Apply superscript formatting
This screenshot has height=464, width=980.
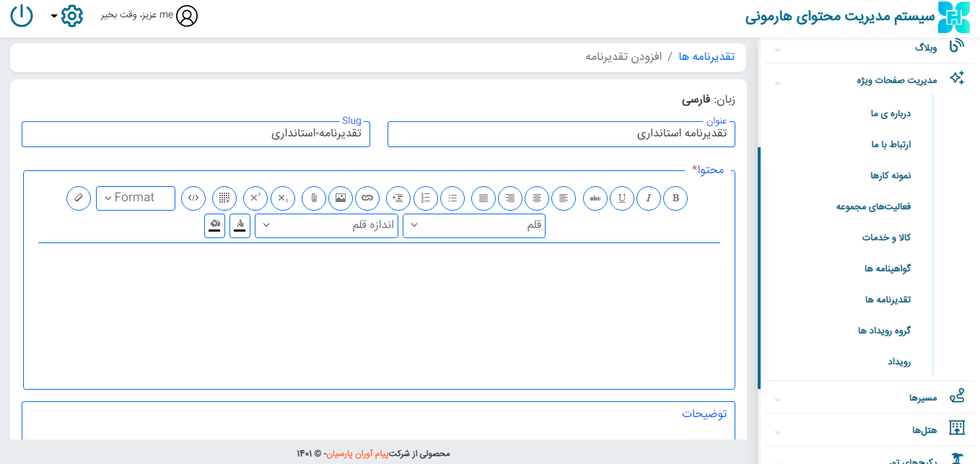[x=255, y=198]
